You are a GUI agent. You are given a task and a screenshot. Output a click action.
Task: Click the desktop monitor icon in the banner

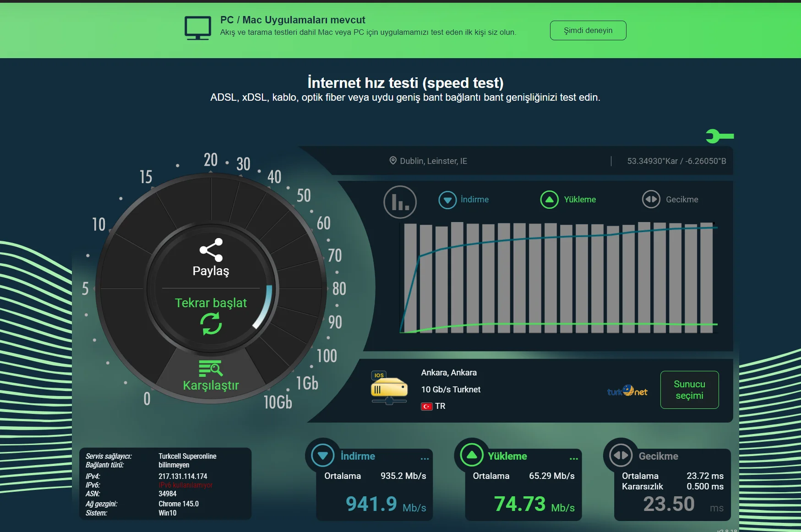click(198, 28)
